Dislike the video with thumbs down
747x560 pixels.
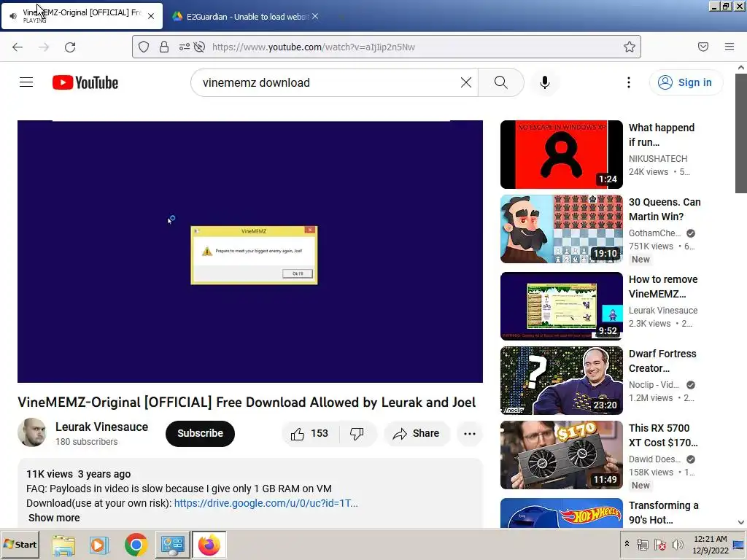click(357, 433)
